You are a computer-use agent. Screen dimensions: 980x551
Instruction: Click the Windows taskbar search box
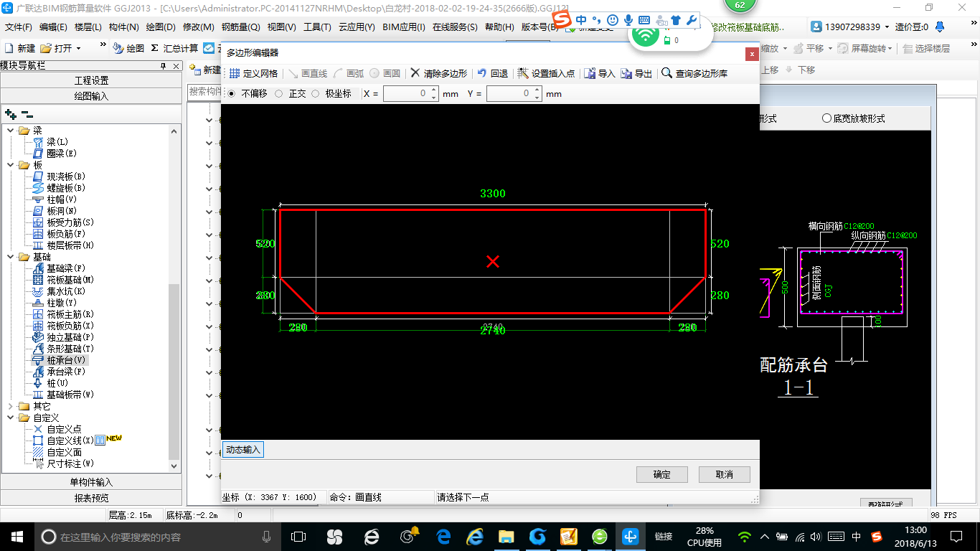[156, 537]
